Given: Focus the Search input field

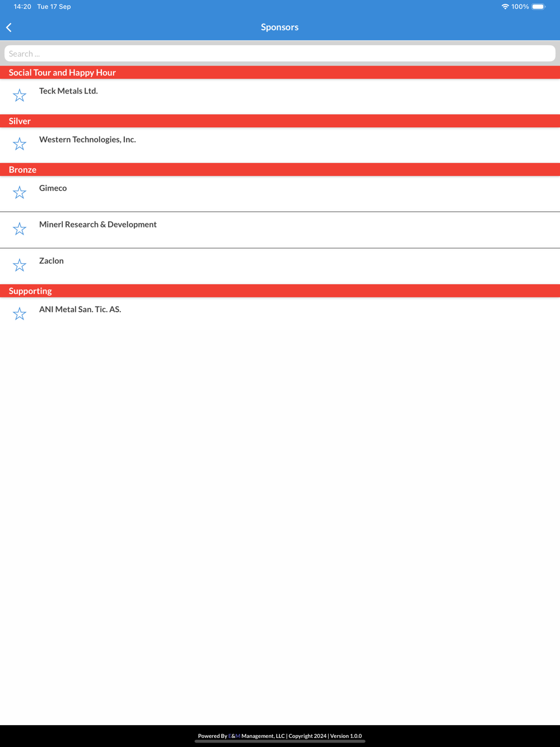Looking at the screenshot, I should (x=280, y=54).
